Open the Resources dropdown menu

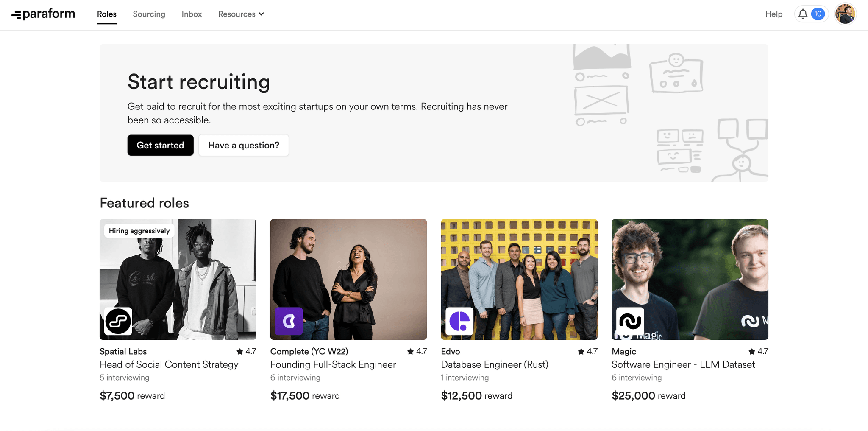pyautogui.click(x=240, y=14)
